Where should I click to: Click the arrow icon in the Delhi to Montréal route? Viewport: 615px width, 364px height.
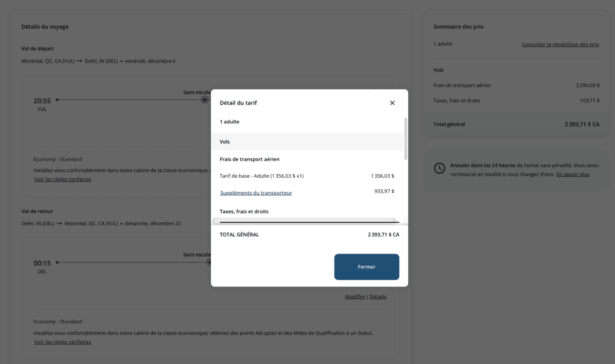[x=62, y=223]
